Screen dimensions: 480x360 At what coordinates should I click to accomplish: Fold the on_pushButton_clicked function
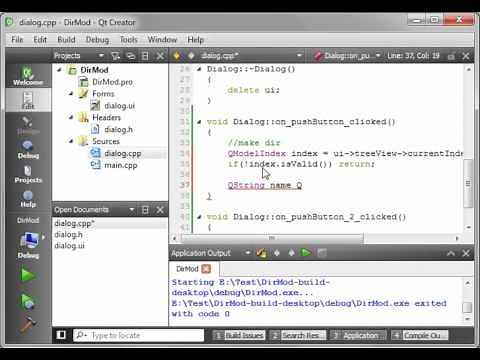pyautogui.click(x=199, y=122)
